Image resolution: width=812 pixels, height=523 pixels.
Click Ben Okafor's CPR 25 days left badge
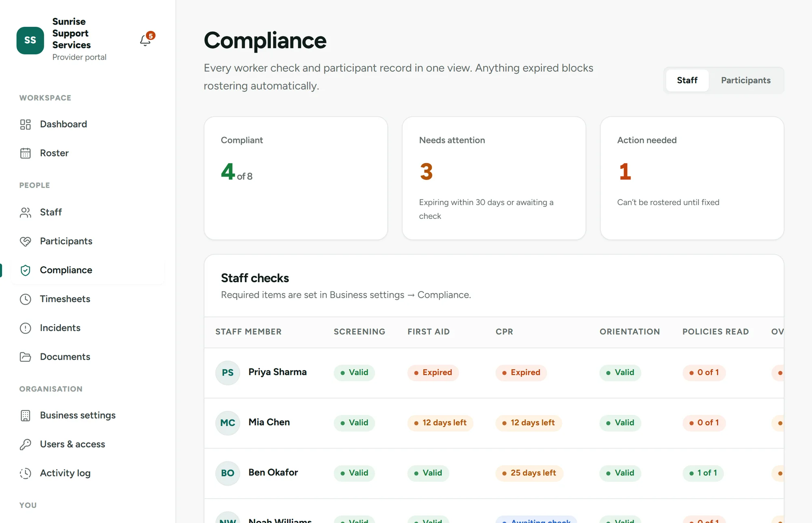point(529,473)
